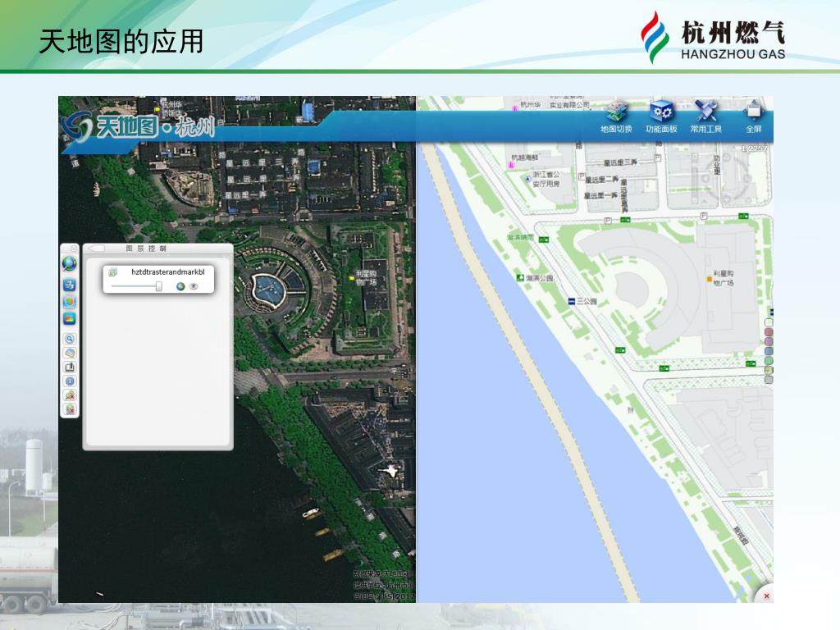The image size is (840, 630).
Task: Click the 天地图·杭州 logo
Action: coord(138,127)
